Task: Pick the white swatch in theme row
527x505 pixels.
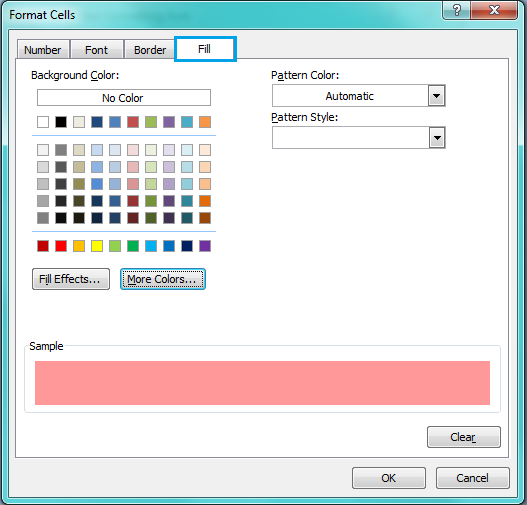Action: (43, 122)
